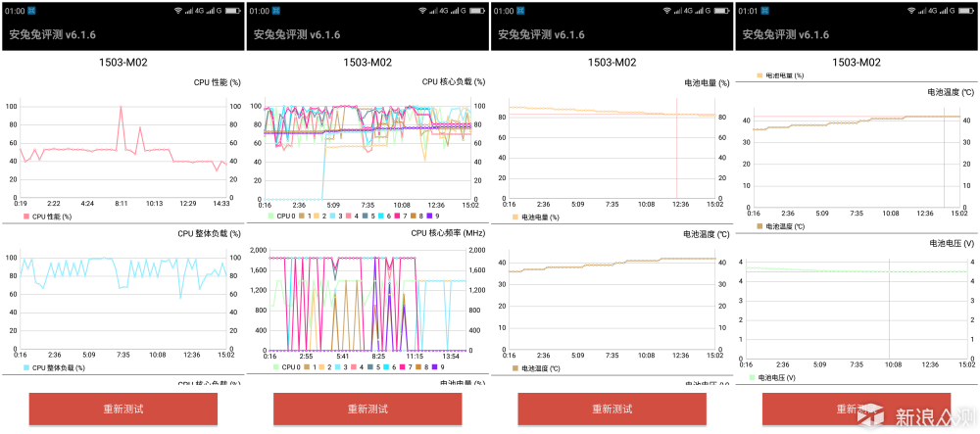Image resolution: width=980 pixels, height=434 pixels.
Task: Select swatch 6 in CPU 核心频率 legend
Action: (x=386, y=366)
